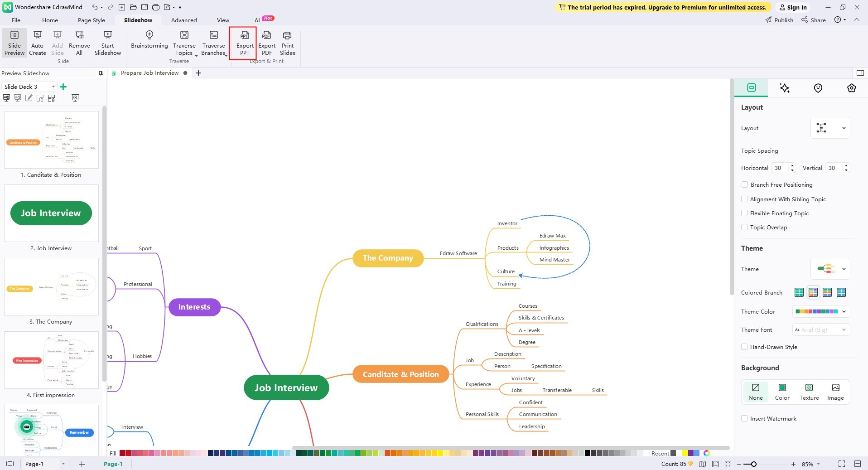Open the Layout dropdown

(x=830, y=128)
